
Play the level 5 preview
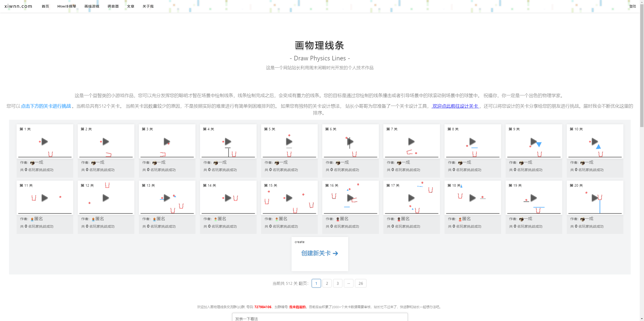pos(289,141)
